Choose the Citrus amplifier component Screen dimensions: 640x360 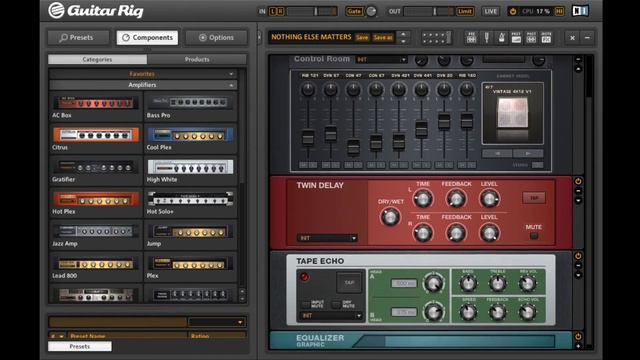coord(96,135)
